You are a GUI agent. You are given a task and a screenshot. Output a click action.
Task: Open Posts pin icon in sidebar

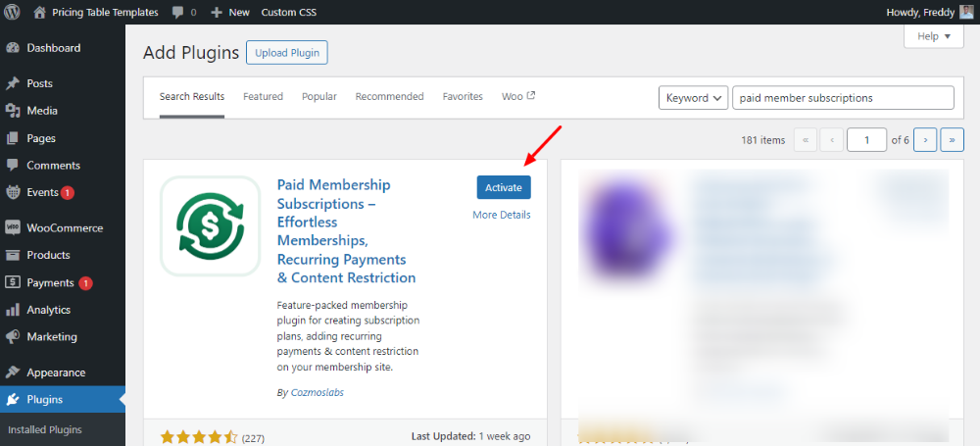coord(13,84)
